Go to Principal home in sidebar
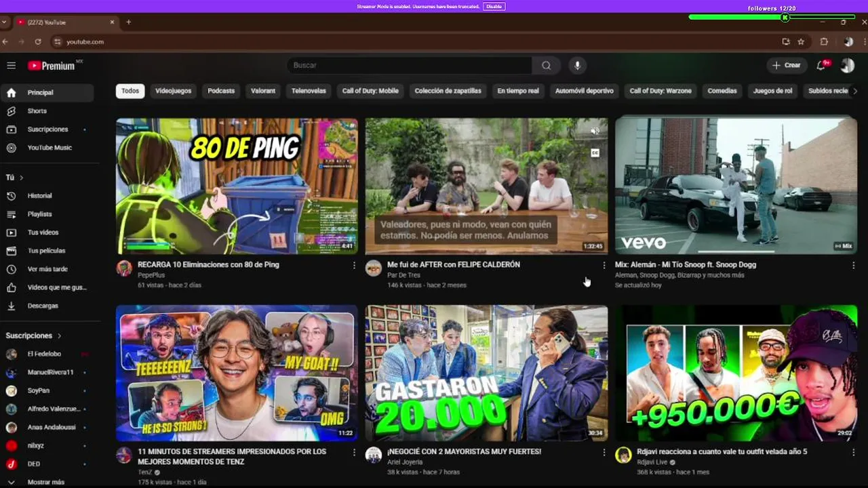Image resolution: width=868 pixels, height=488 pixels. [x=47, y=92]
